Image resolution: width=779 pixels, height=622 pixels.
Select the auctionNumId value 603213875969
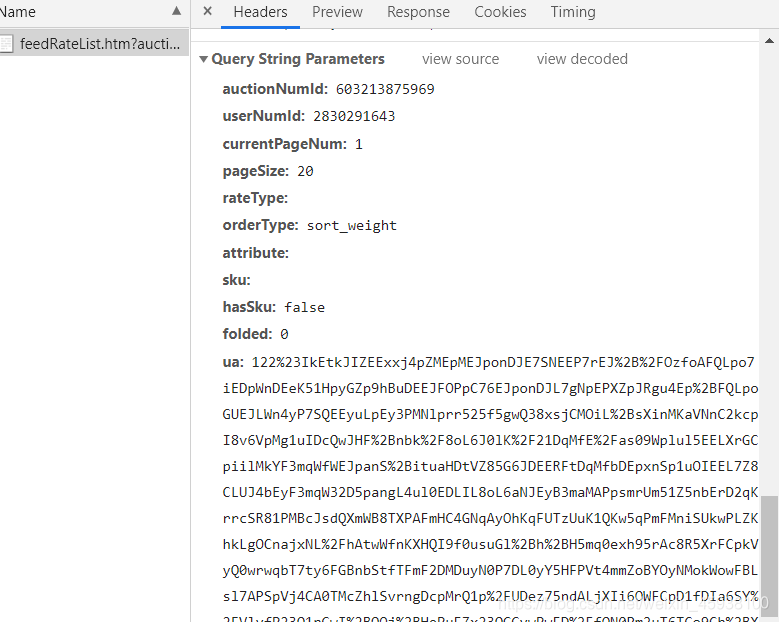coord(385,89)
